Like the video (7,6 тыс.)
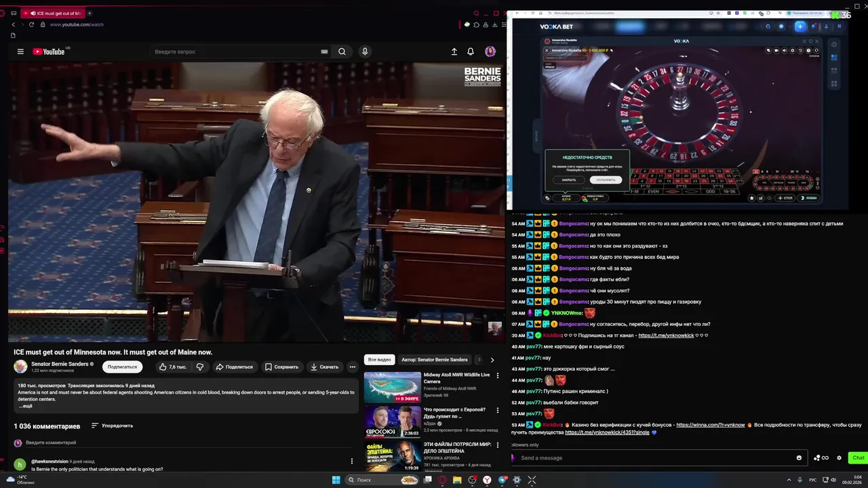 pyautogui.click(x=173, y=367)
